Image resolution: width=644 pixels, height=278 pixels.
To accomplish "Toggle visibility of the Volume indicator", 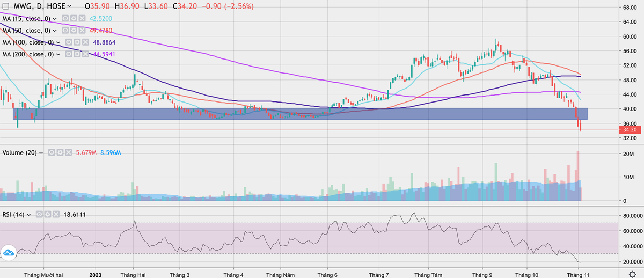I will click(52, 153).
